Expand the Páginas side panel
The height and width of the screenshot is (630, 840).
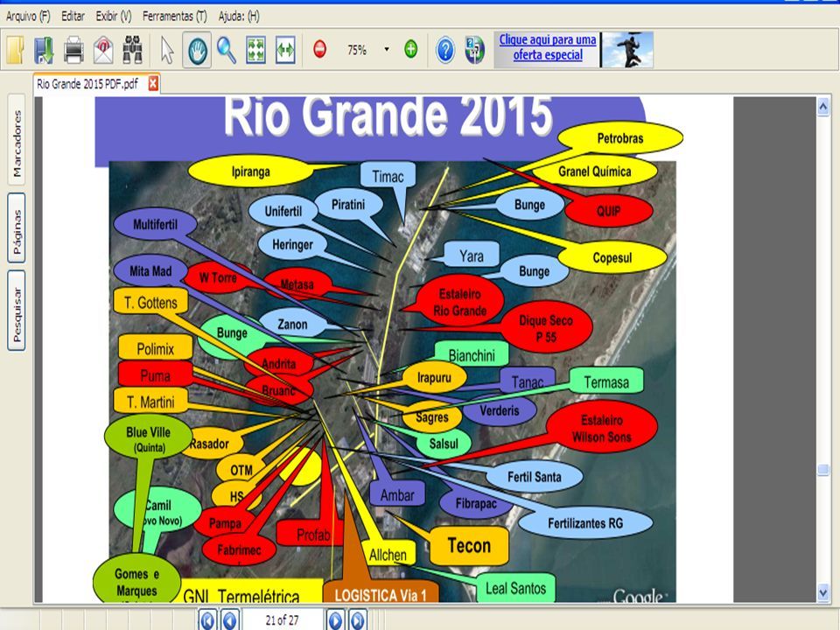(17, 228)
